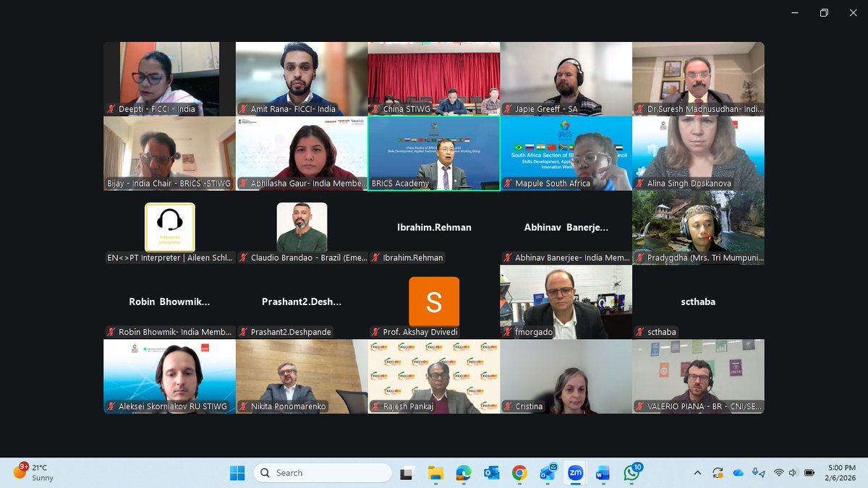Select the Mapule South Africa video tile
Screen dimensions: 868x488
[x=566, y=153]
